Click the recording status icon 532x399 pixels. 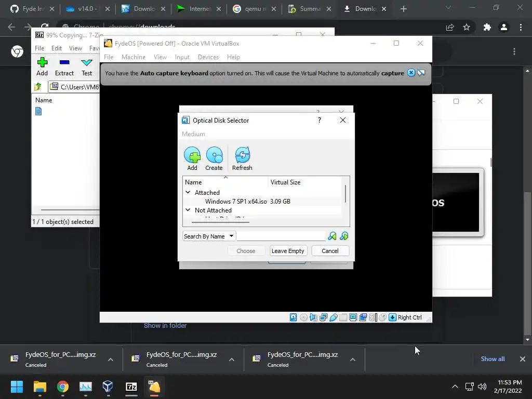click(x=363, y=317)
